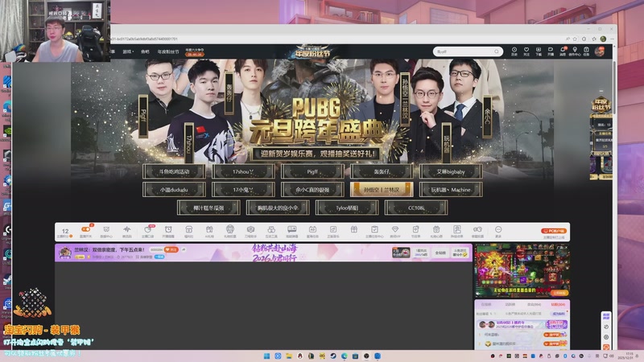The width and height of the screenshot is (644, 362).
Task: Switch to the 轰轰仔 stream tab
Action: pos(382,171)
